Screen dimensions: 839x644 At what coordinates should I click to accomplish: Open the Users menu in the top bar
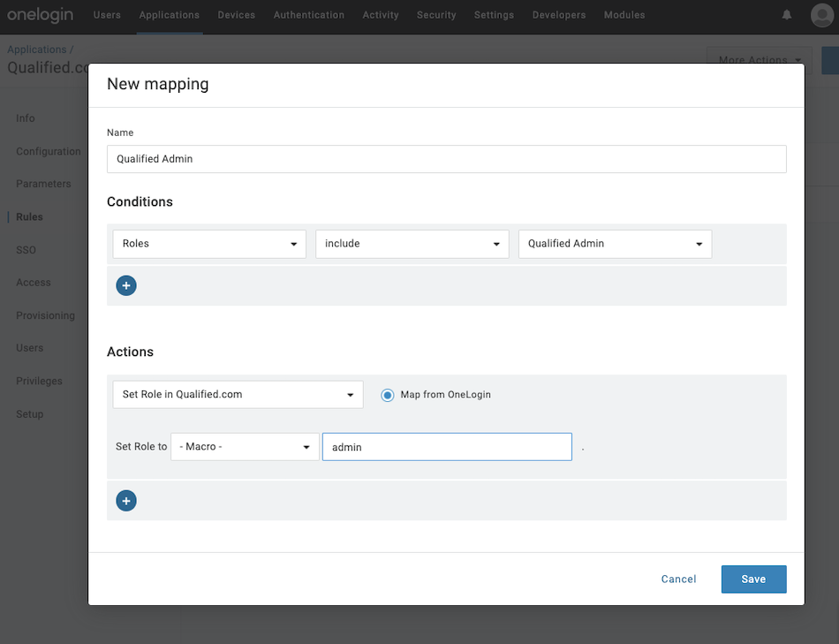[107, 15]
